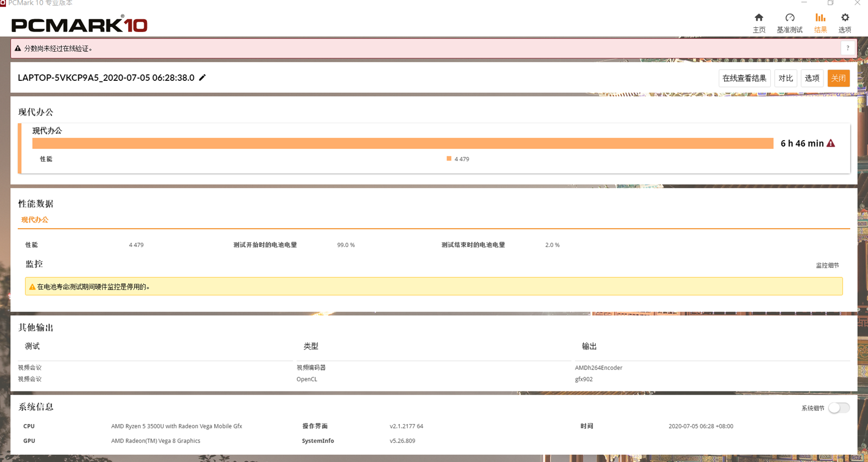
Task: Open the 主页 home icon
Action: (758, 18)
